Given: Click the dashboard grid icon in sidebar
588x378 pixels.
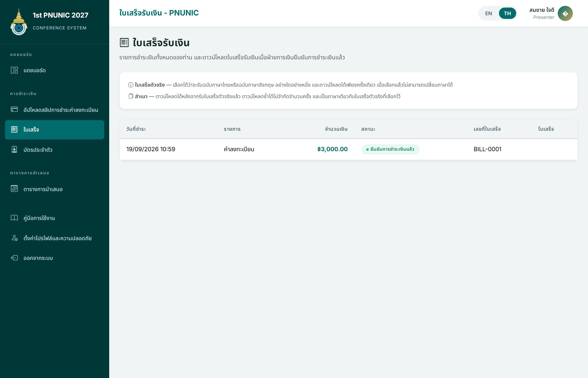Looking at the screenshot, I should click(x=14, y=70).
